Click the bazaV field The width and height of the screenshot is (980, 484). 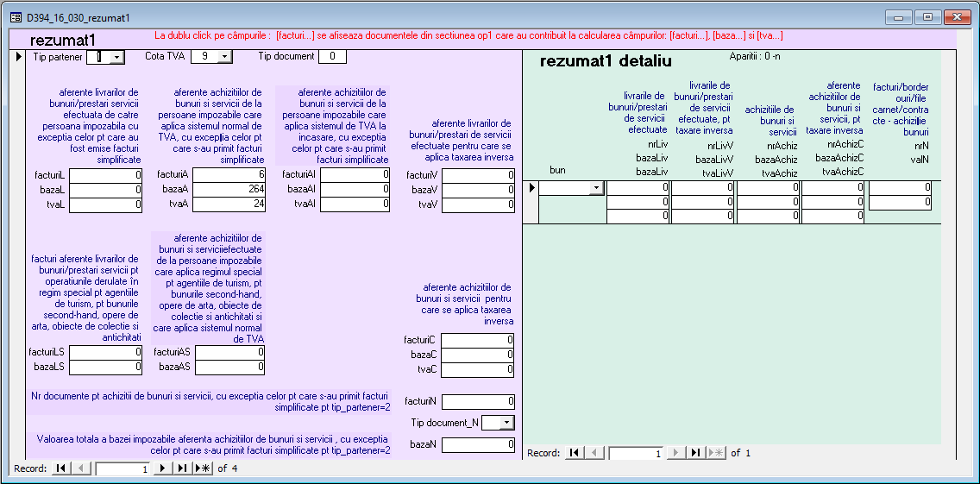click(x=478, y=191)
